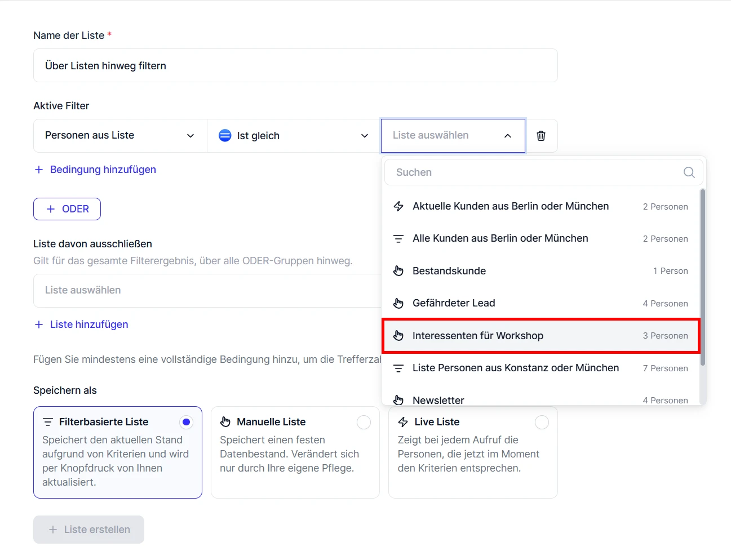Click the filter icon beside Liste Personen aus Konstanz
Screen dimensions: 731x560
(398, 368)
